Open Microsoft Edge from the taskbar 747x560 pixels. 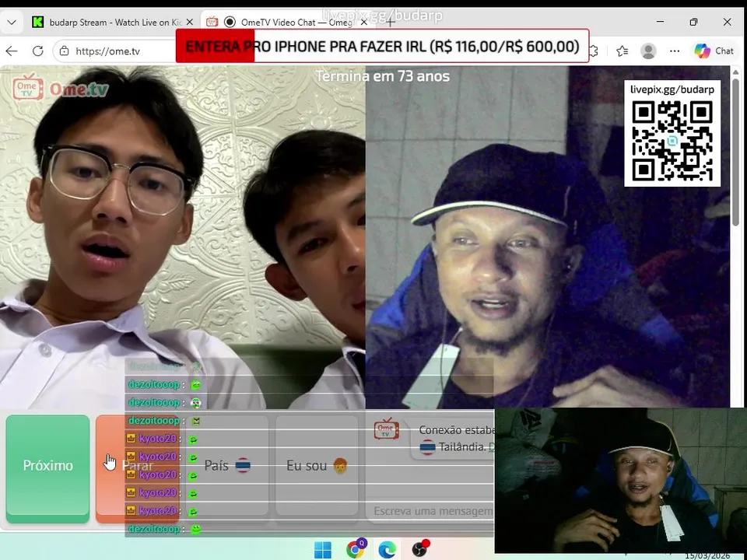point(387,550)
